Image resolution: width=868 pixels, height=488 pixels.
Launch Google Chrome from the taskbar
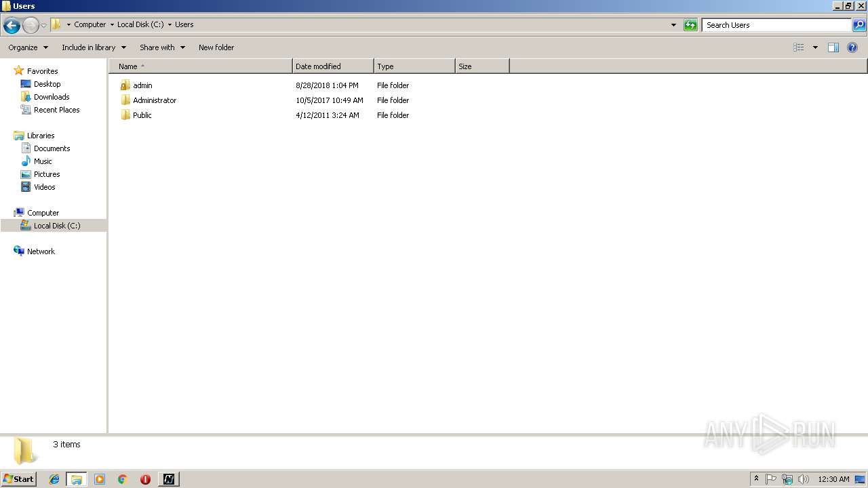point(123,479)
